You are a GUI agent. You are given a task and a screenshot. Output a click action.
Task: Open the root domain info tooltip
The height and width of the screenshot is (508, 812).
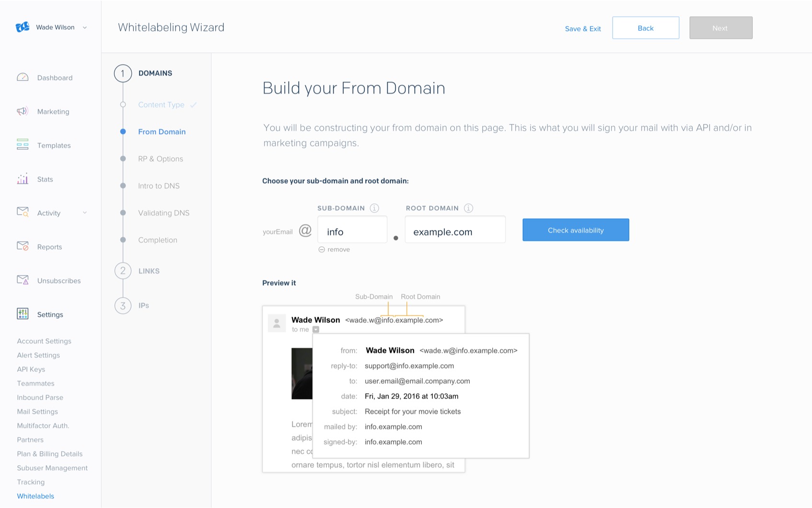468,208
